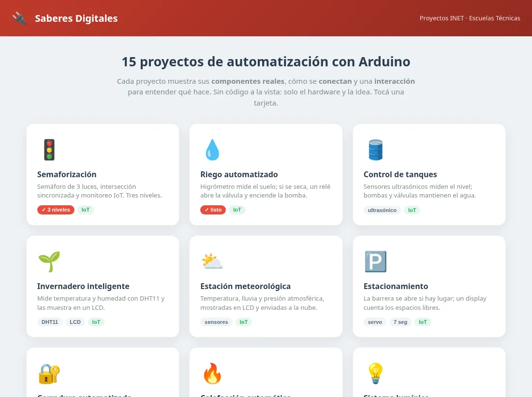Viewport: 532px width, 397px height.
Task: Click the sun-cloud icon on Estación meteorológica card
Action: [x=212, y=261]
